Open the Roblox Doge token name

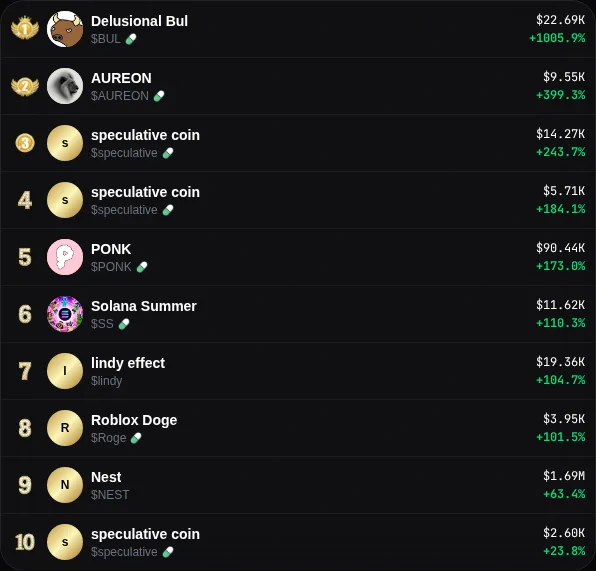pos(134,420)
